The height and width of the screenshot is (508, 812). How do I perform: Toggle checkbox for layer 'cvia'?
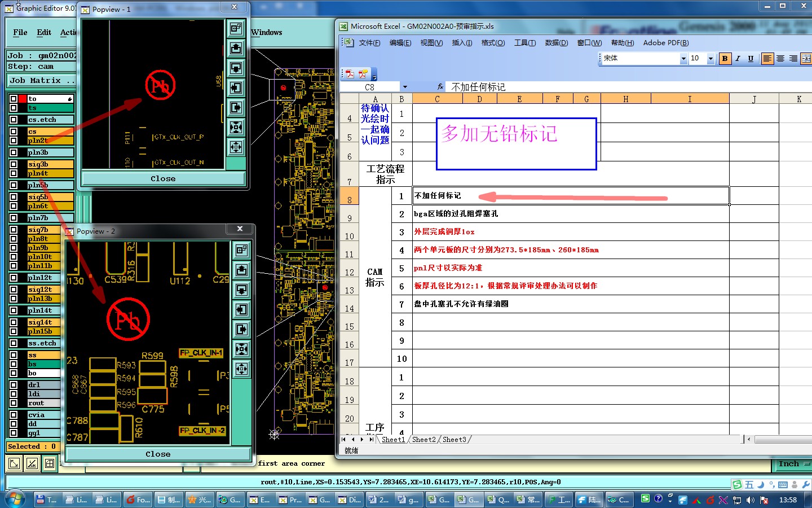pos(14,415)
